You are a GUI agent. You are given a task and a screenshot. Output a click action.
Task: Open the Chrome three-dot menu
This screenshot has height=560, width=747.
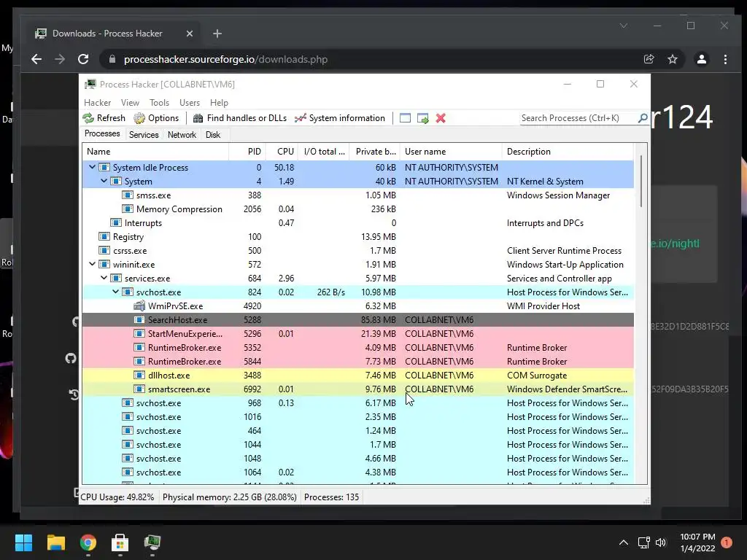725,59
